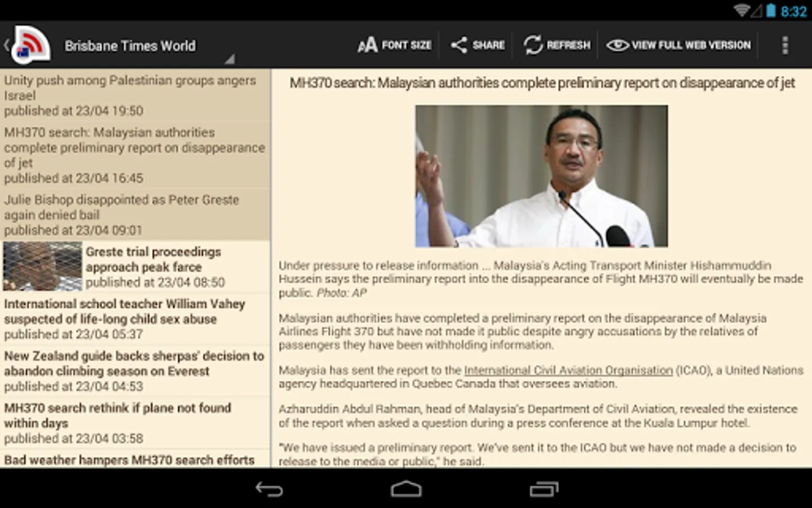This screenshot has height=508, width=812.
Task: Tap the Wi-Fi status icon
Action: 743,10
